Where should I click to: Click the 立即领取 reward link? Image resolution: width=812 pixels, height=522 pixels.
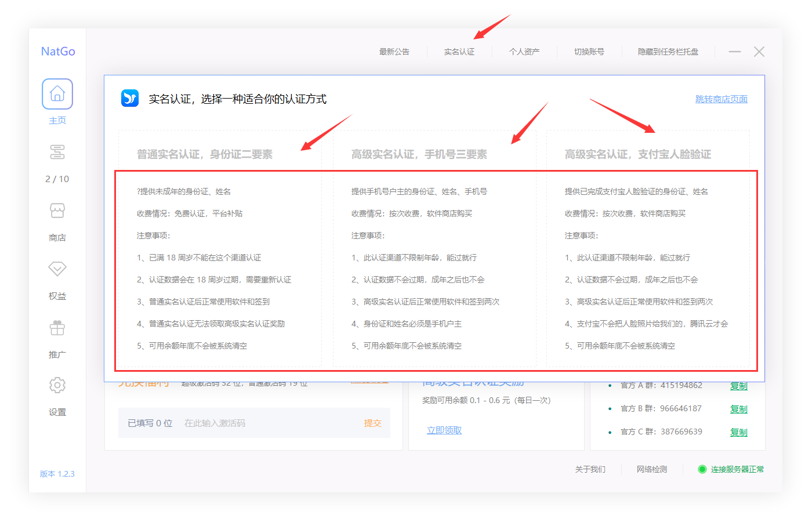(x=444, y=430)
